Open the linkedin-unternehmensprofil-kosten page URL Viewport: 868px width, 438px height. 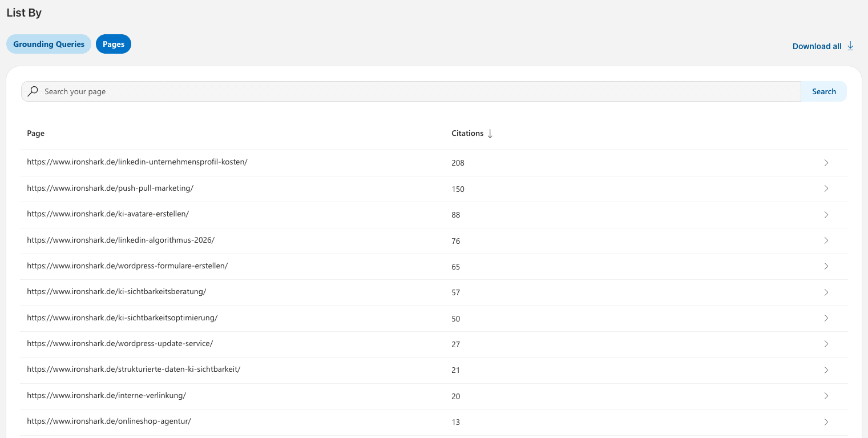click(137, 162)
